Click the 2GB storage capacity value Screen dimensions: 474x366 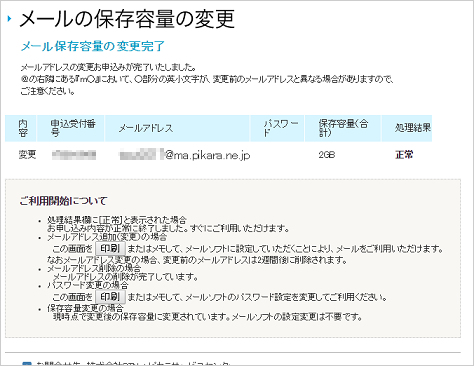pos(327,155)
